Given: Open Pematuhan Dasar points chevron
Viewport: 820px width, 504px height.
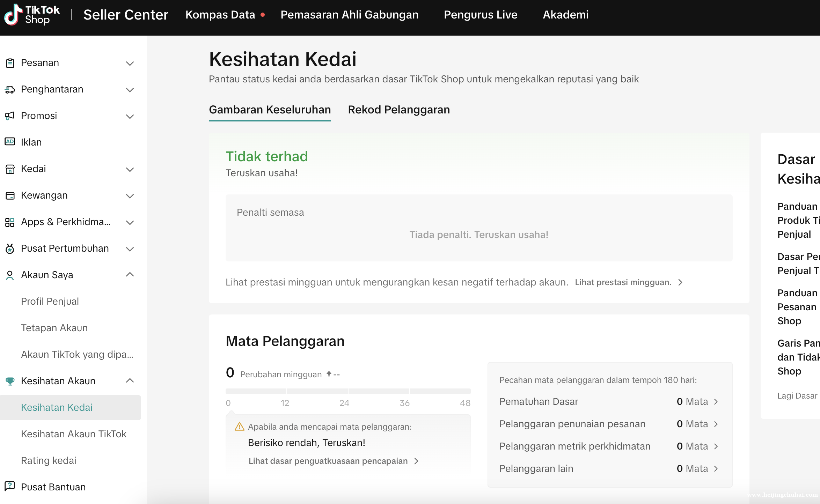Looking at the screenshot, I should pos(716,402).
